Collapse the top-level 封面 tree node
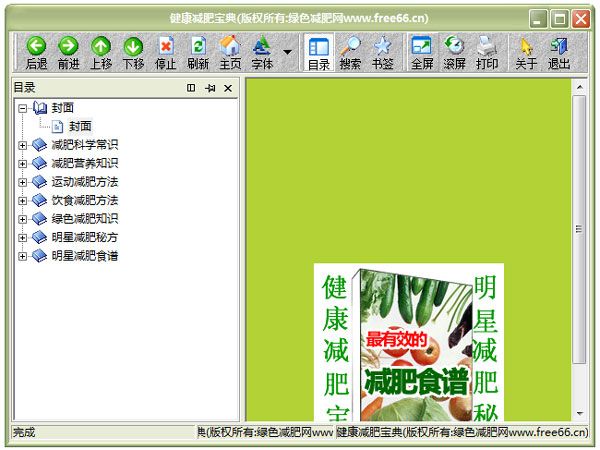Image resolution: width=600 pixels, height=450 pixels. tap(23, 109)
